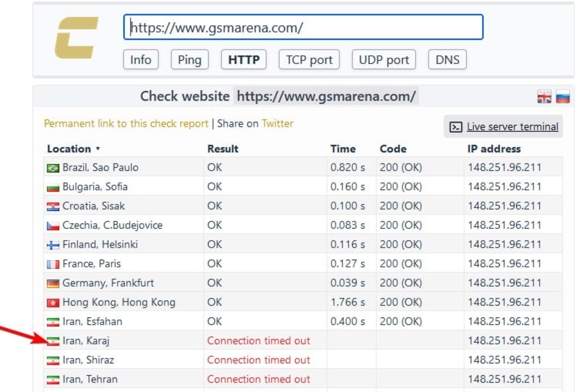Click 'Iran, Tehran' location text
This screenshot has height=392, width=580.
pyautogui.click(x=90, y=379)
